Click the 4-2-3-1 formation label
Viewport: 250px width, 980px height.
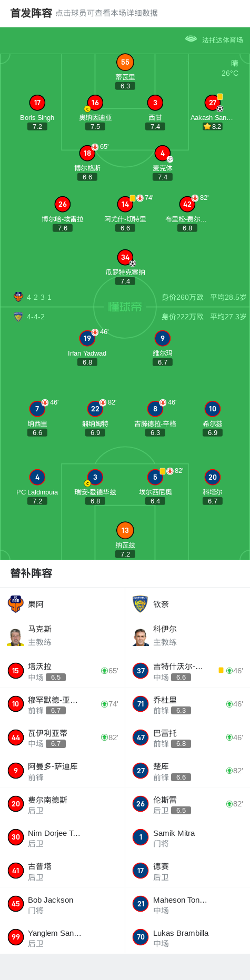pos(39,297)
